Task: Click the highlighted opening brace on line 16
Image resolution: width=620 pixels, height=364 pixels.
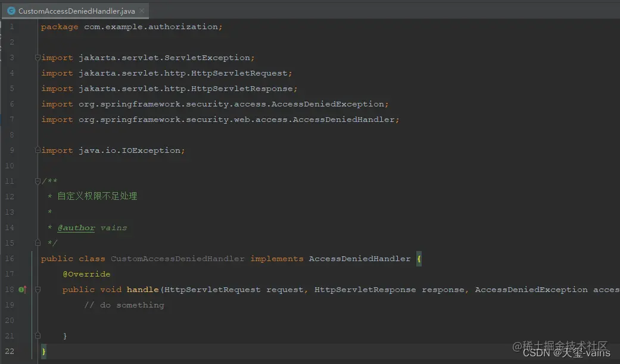Action: [419, 259]
